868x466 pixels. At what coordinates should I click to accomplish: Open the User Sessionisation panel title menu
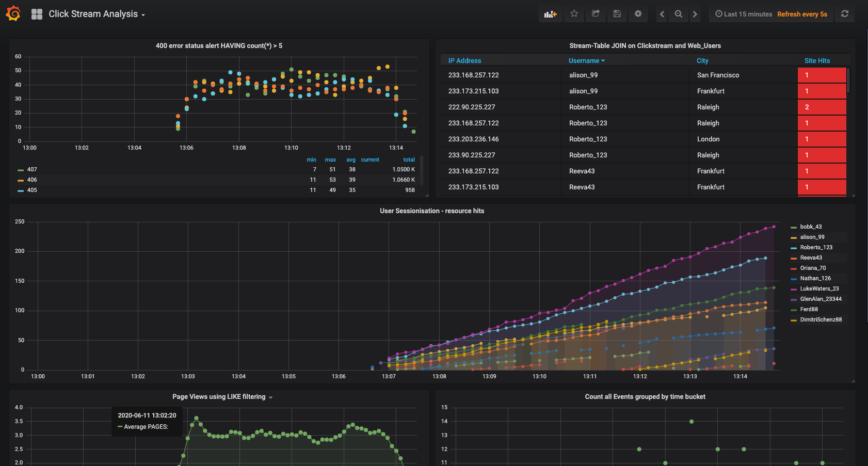coord(432,211)
